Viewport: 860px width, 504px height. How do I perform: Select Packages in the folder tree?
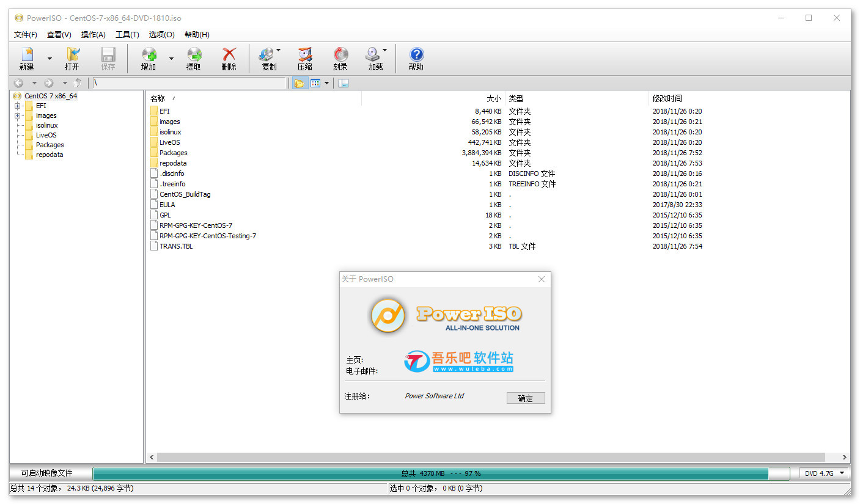[x=50, y=145]
